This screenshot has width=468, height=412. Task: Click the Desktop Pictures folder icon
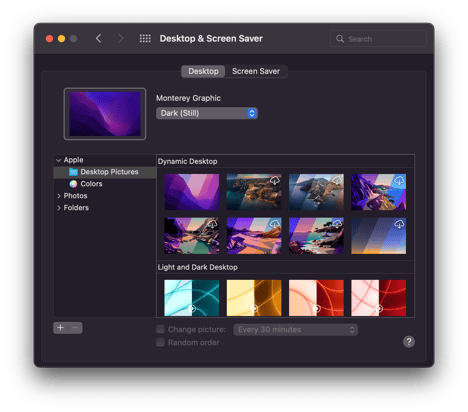[73, 172]
